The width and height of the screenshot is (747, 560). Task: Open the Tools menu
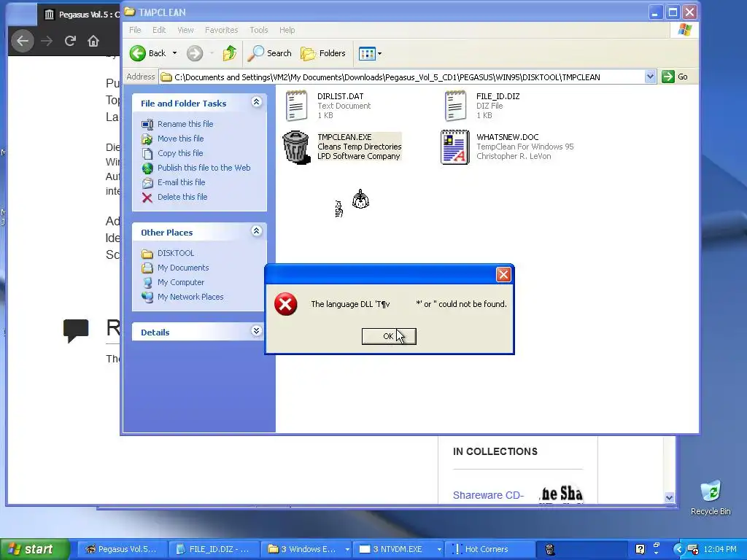pyautogui.click(x=259, y=30)
